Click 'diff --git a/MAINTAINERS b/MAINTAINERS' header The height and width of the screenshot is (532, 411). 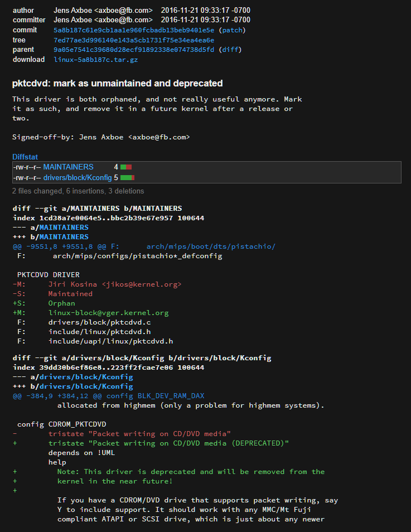(x=97, y=209)
